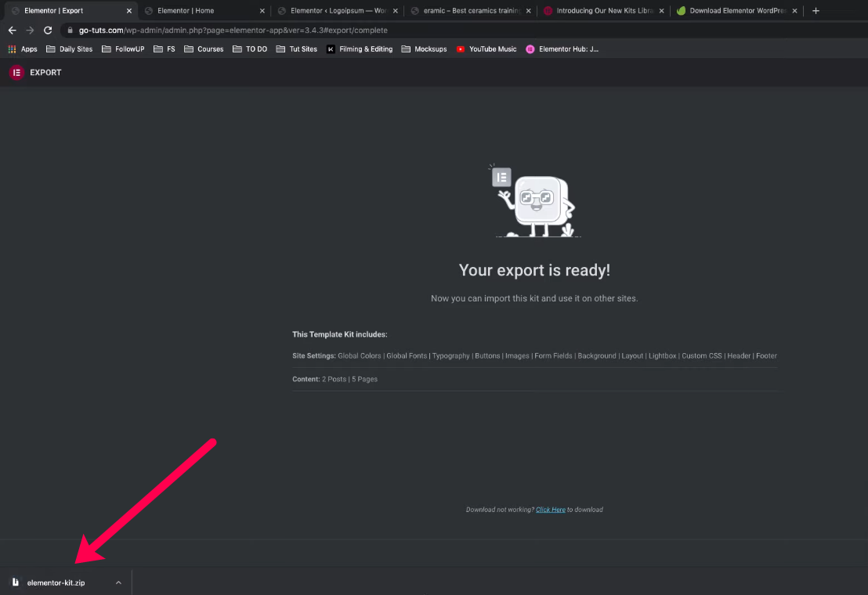Close the Download Elementor WordPress tab
Viewport: 868px width, 595px height.
coord(795,10)
